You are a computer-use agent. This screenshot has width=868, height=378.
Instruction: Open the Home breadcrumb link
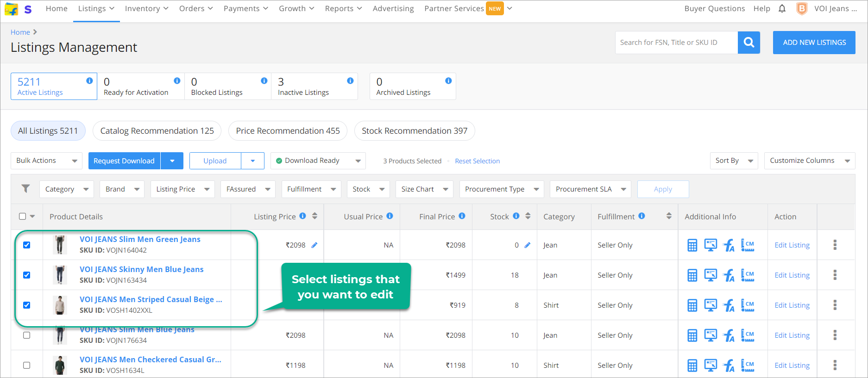20,32
